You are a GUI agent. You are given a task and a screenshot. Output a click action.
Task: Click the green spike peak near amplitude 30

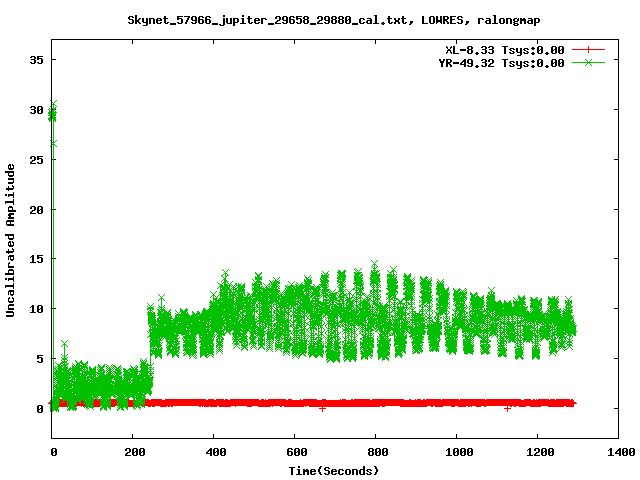(53, 104)
